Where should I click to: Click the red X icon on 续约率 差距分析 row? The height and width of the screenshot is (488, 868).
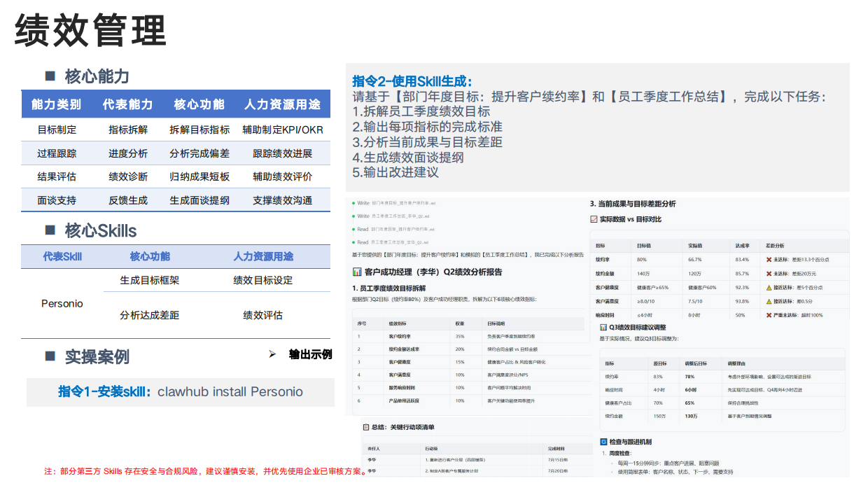click(768, 259)
